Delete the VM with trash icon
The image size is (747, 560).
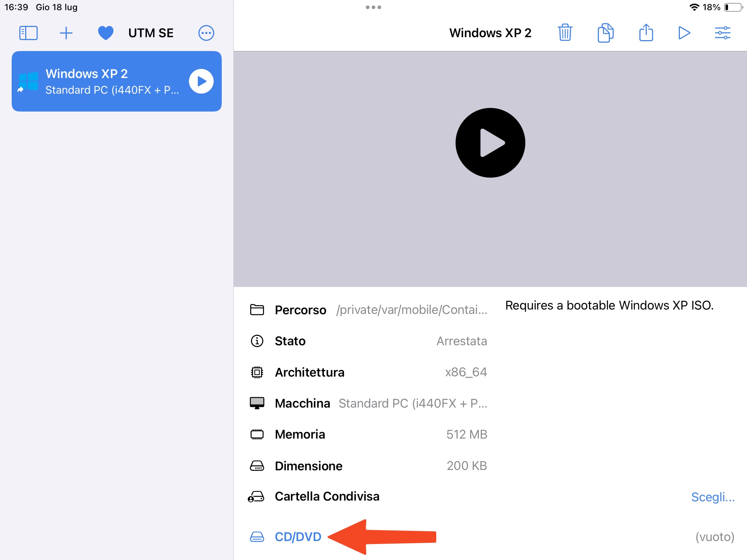[x=565, y=33]
